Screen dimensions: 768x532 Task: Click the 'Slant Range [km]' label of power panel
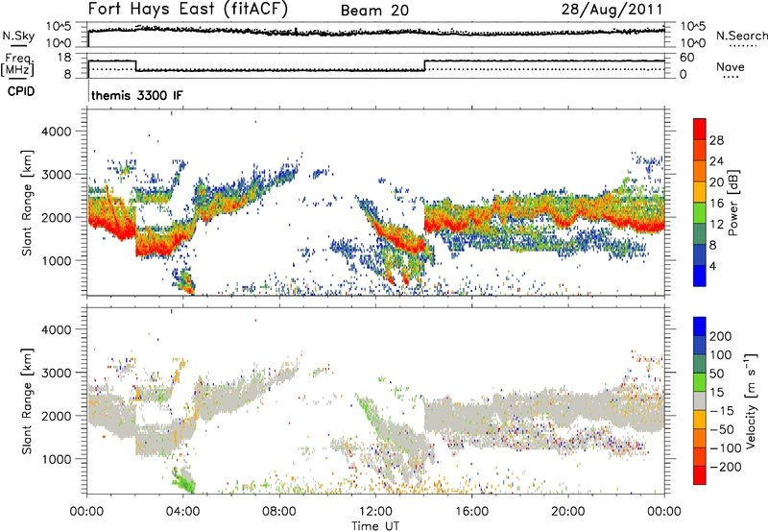pos(27,204)
